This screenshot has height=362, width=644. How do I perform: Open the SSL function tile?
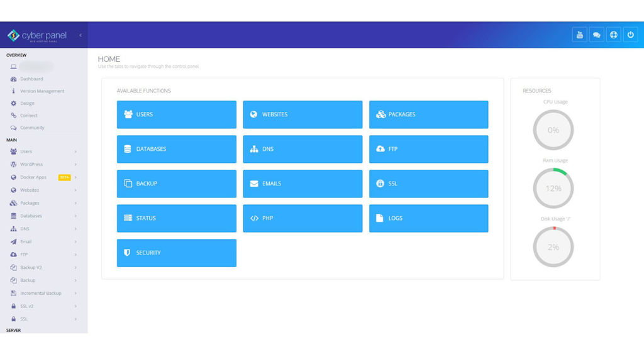[429, 184]
